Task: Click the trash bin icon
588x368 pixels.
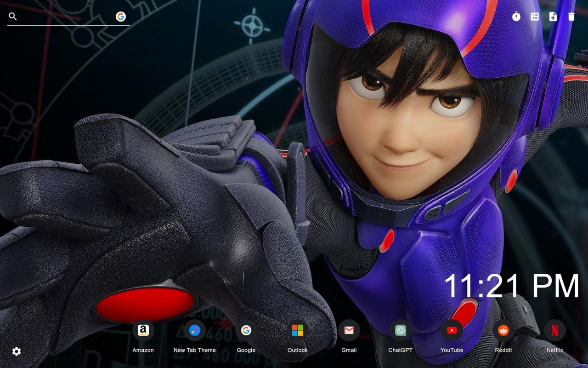Action: (x=571, y=17)
